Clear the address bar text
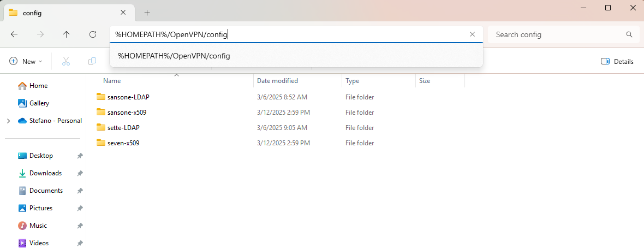Screen dimensions: 644x248 point(472,34)
